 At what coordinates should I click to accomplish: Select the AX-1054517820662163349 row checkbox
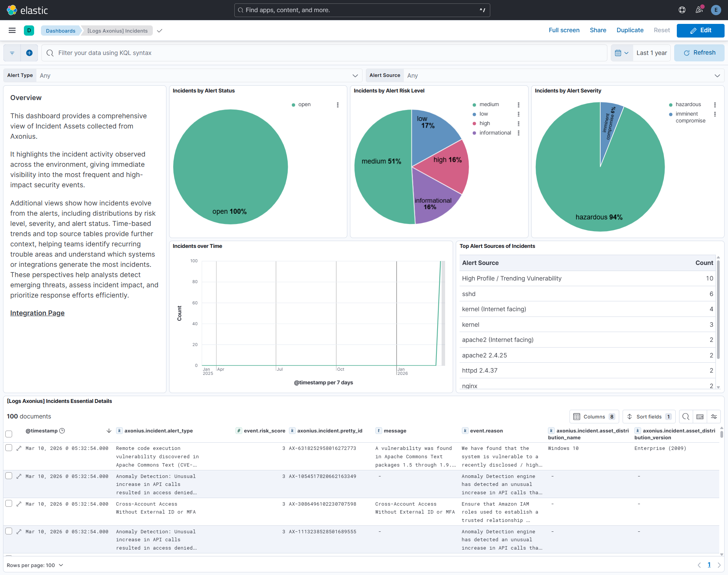click(x=9, y=476)
